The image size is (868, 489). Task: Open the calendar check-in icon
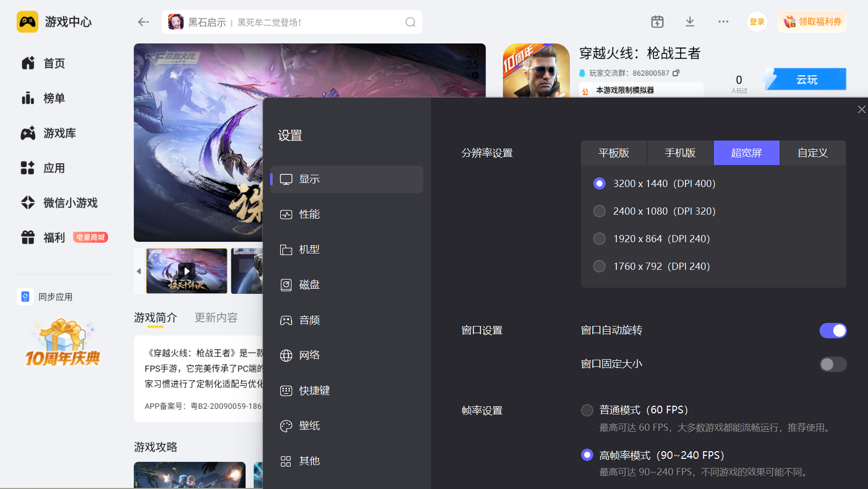click(x=657, y=21)
